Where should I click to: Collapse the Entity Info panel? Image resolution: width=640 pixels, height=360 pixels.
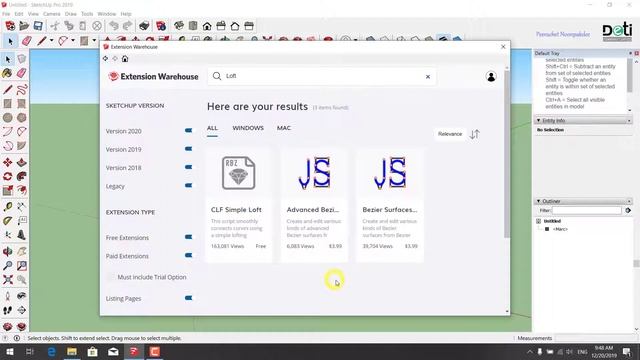pos(538,120)
